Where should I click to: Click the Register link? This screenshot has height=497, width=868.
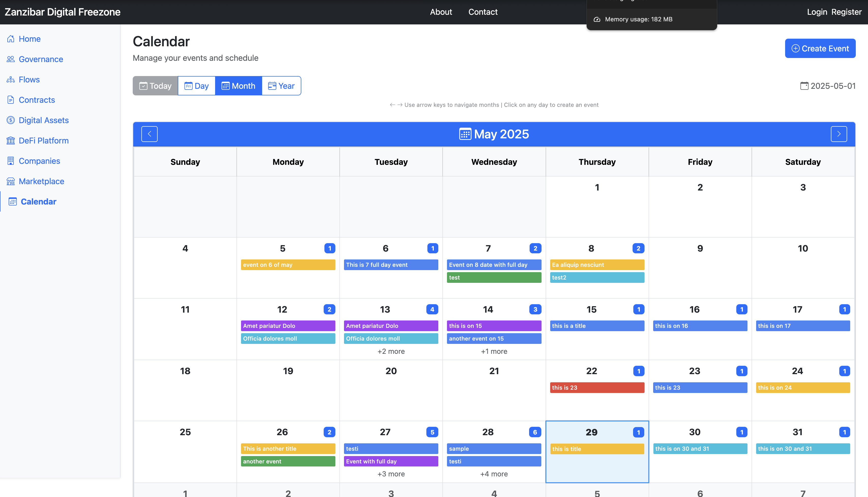pyautogui.click(x=846, y=12)
